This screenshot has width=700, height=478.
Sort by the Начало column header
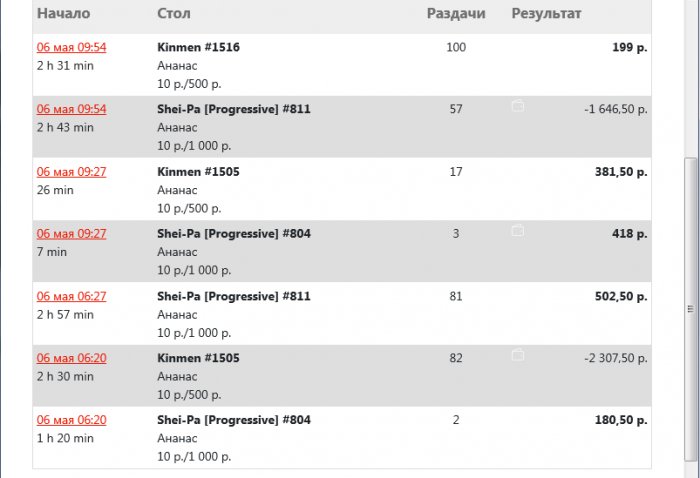click(x=63, y=14)
